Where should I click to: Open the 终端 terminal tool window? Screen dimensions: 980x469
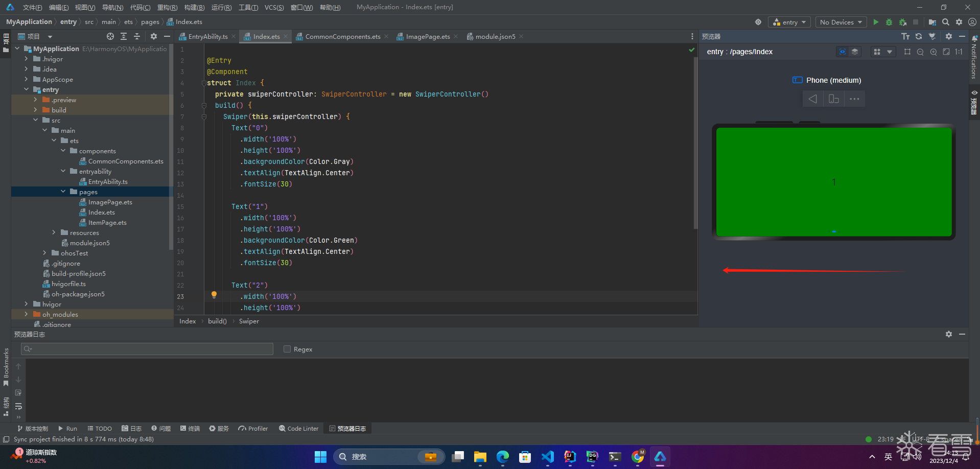point(190,429)
